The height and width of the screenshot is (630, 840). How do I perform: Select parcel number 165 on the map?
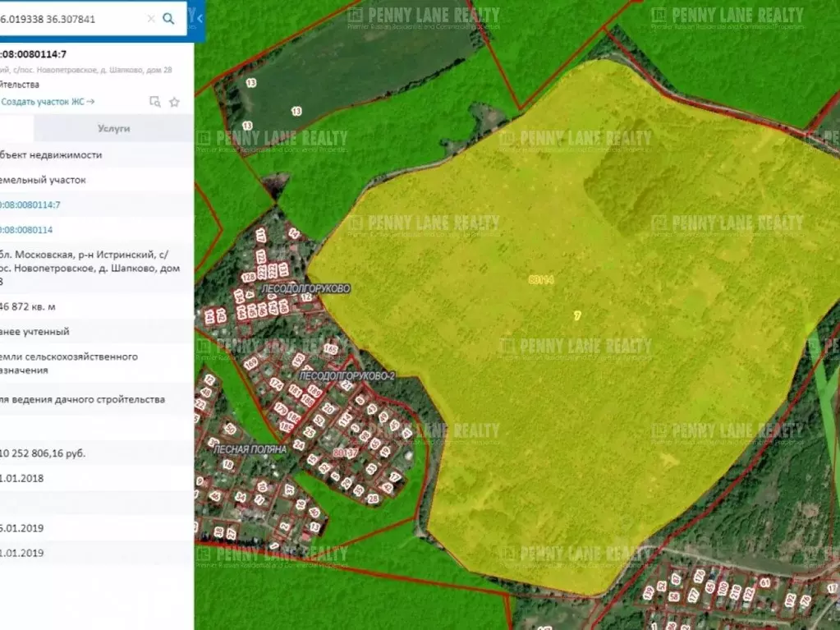pyautogui.click(x=330, y=350)
